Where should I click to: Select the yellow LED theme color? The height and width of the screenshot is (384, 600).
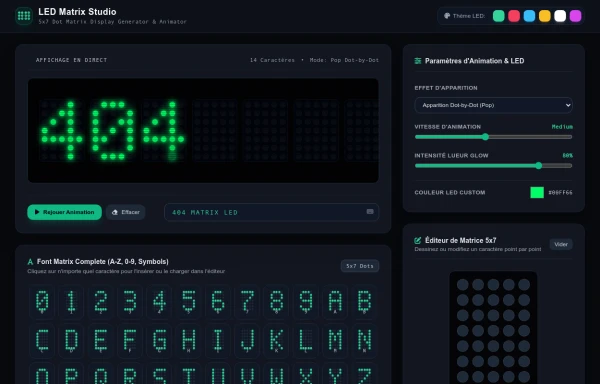[545, 16]
